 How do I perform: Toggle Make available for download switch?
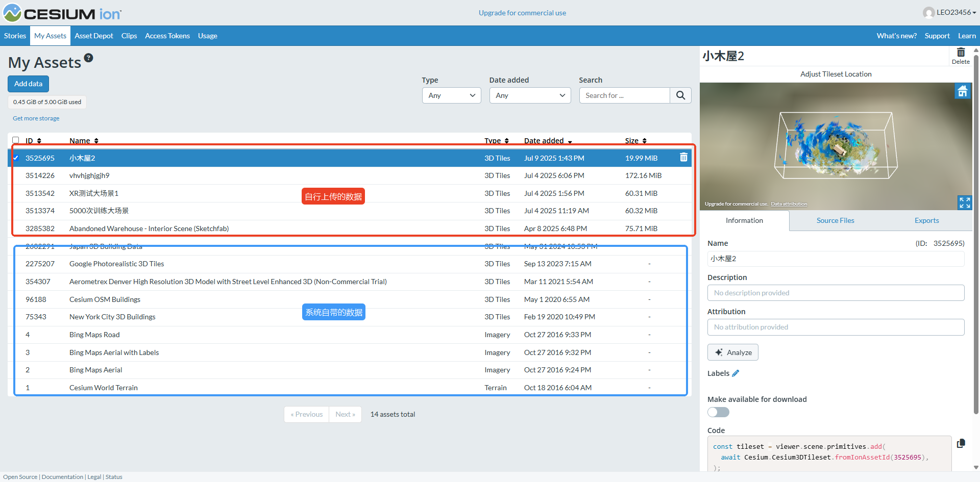718,412
